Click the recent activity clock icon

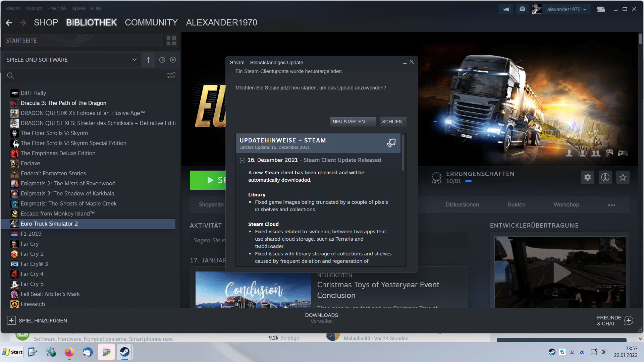(x=162, y=60)
